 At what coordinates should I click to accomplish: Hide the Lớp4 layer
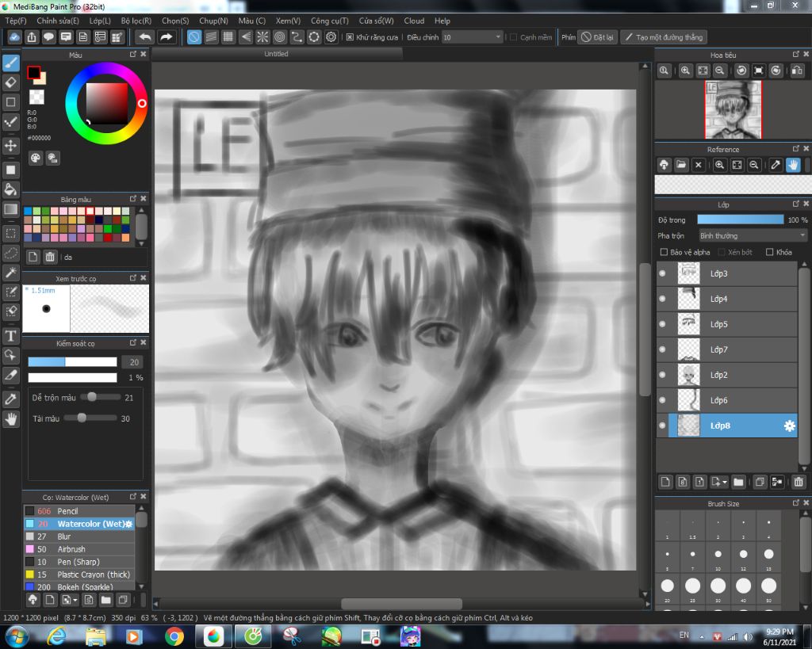tap(662, 299)
